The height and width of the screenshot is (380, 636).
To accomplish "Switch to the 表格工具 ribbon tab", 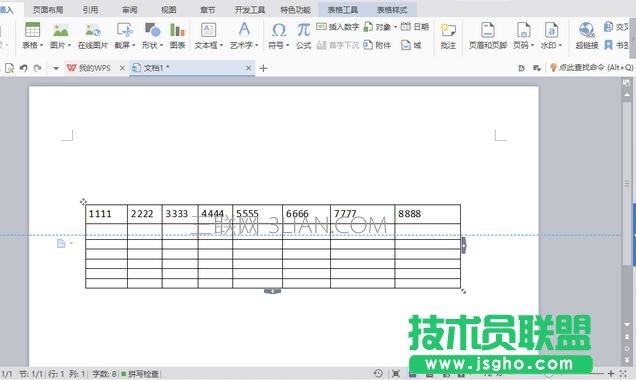I will 343,10.
